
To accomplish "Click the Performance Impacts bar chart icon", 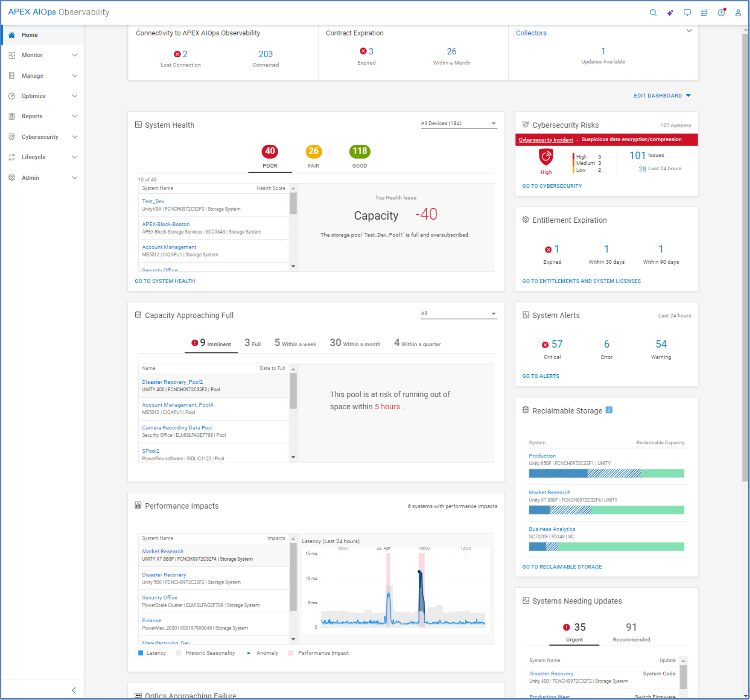I will [x=138, y=505].
